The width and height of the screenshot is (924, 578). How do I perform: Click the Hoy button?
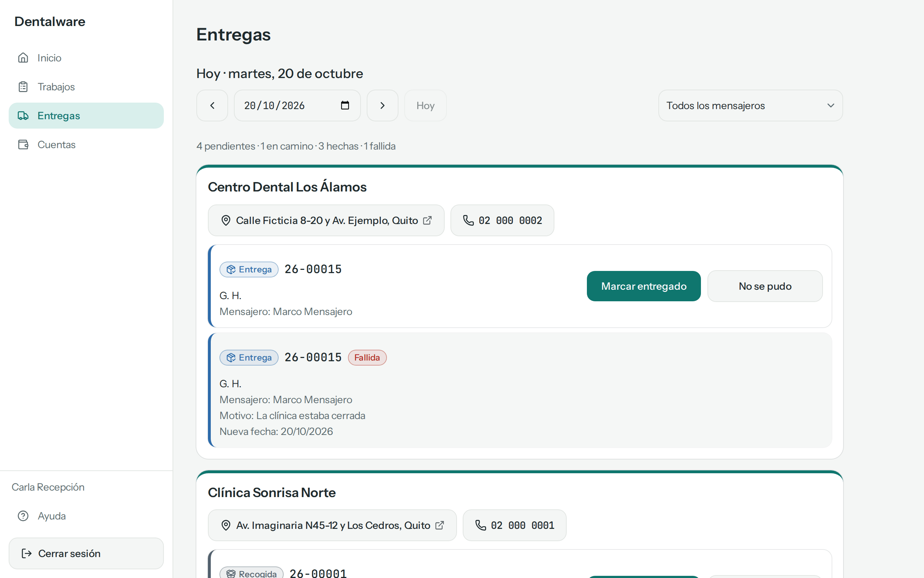coord(425,105)
